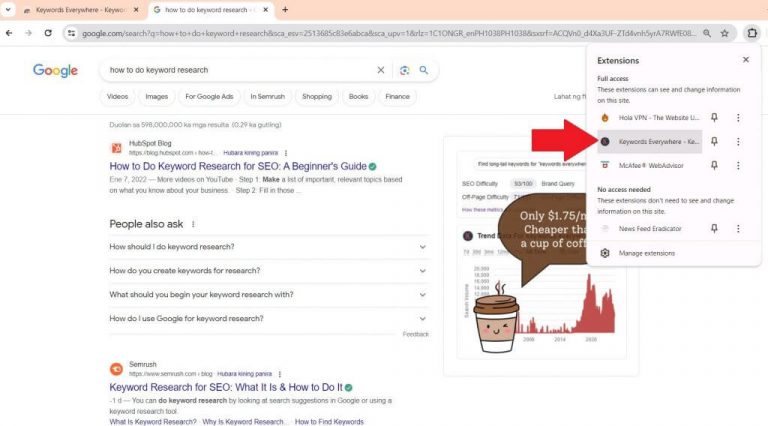Viewport: 768px width, 426px height.
Task: Click the 'Hubara kining panira' link under HubSpot
Action: (251, 153)
